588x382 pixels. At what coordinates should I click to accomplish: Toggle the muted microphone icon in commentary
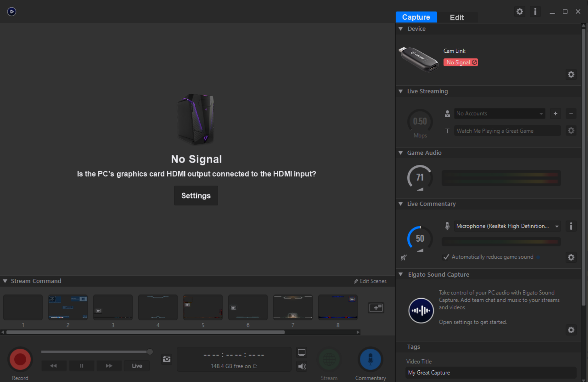click(404, 258)
